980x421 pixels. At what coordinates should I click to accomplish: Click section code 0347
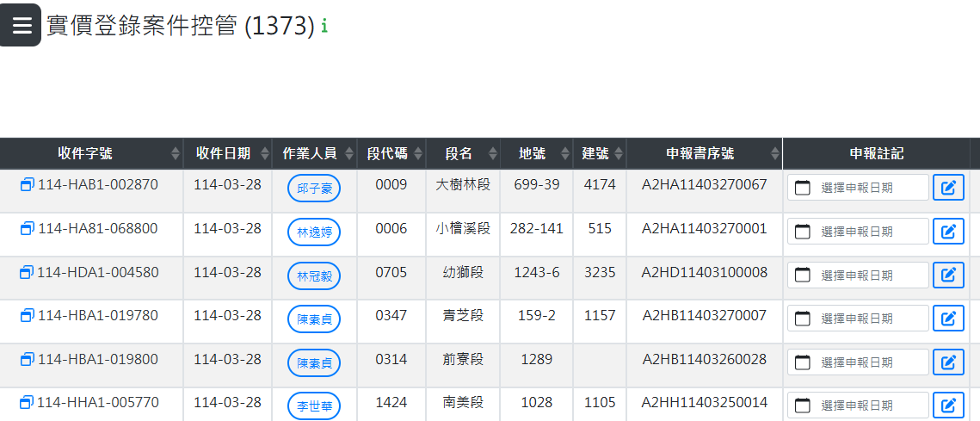[391, 315]
